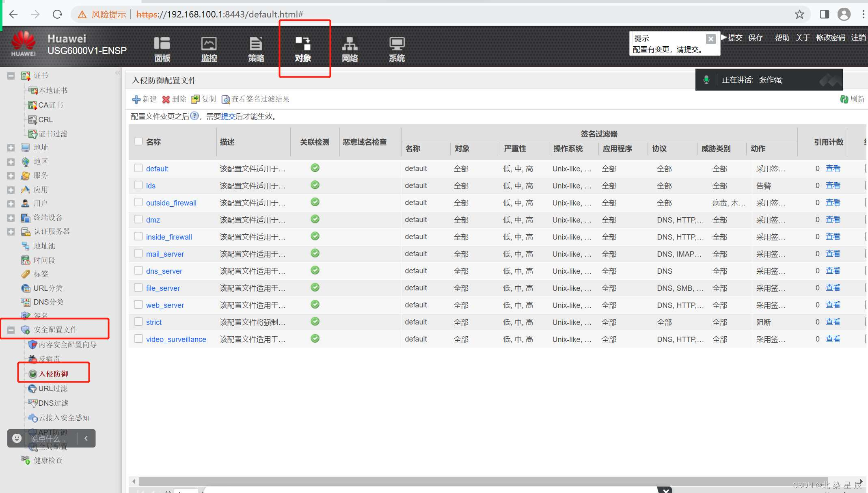Click the 新建 plus icon
Viewport: 868px width, 493px height.
136,99
